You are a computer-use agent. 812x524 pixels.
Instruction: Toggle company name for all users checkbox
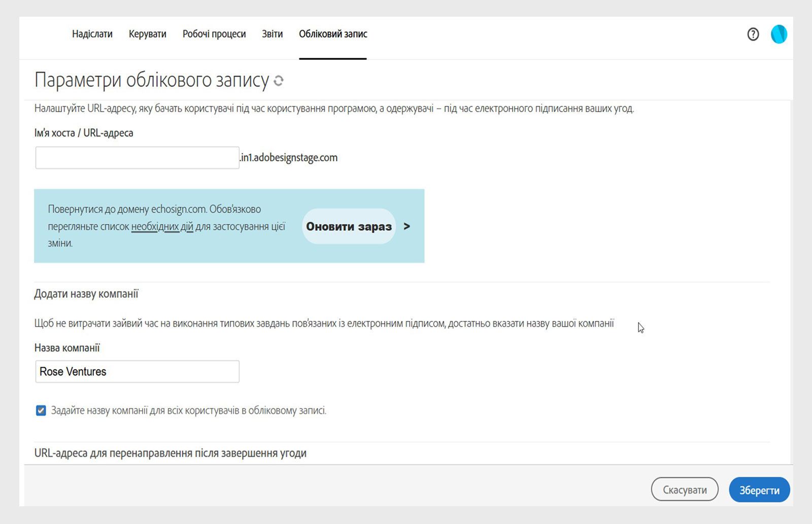pyautogui.click(x=41, y=410)
